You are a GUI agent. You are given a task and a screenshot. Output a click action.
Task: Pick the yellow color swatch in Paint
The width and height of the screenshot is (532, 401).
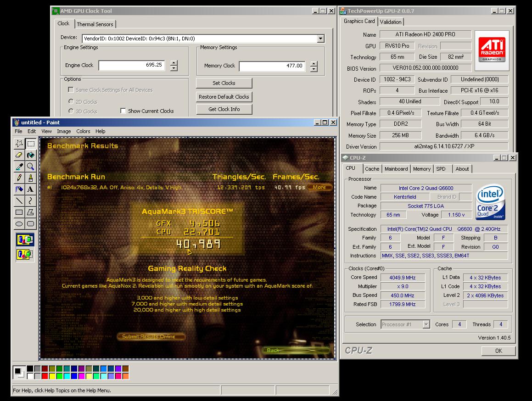(x=52, y=376)
